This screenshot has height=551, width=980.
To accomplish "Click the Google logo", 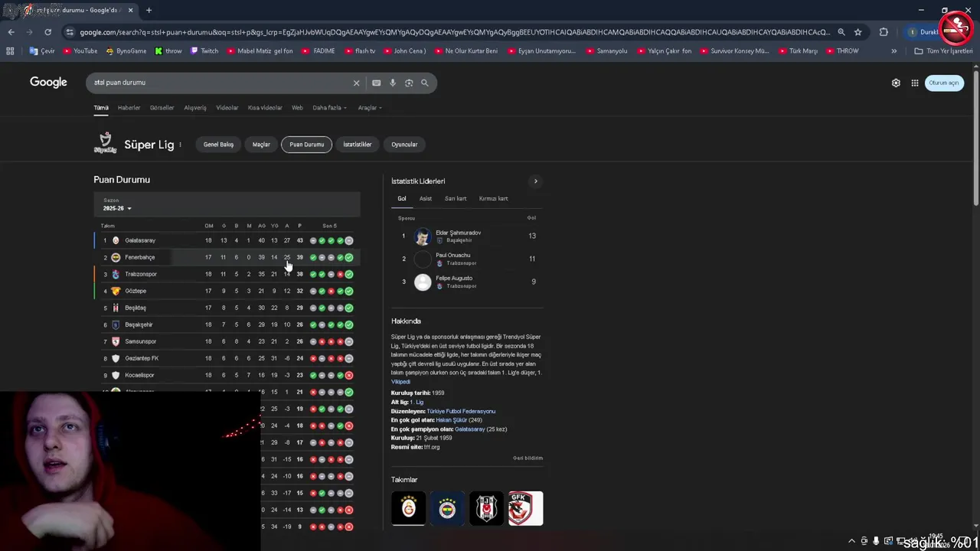I will coord(48,82).
